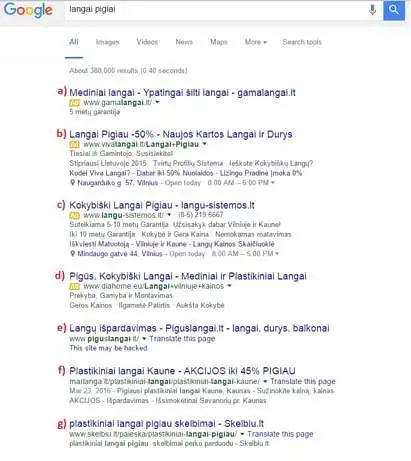This screenshot has height=461, width=411.
Task: Click 'Mindaugo gatvė 44, Vilnius' address link
Action: (x=120, y=254)
